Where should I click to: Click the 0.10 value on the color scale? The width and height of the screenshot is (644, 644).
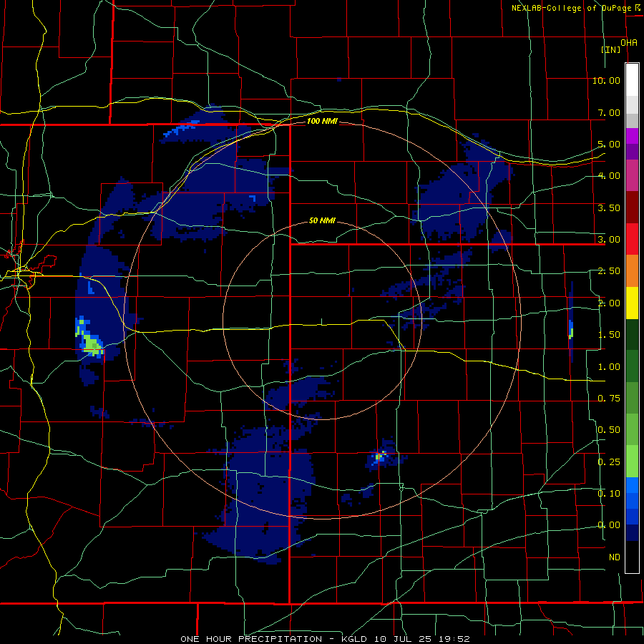pos(609,493)
